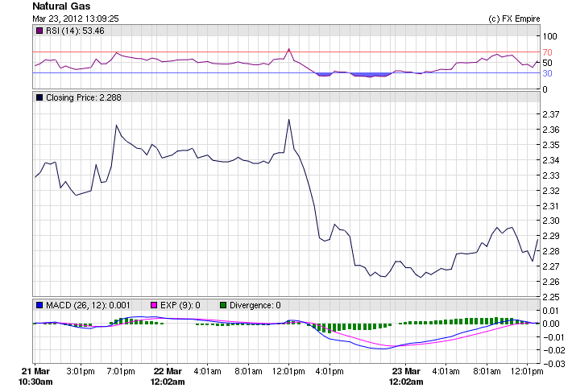This screenshot has width=572, height=392.
Task: Click the Mar 23, 2012 timestamp text
Action: click(76, 18)
